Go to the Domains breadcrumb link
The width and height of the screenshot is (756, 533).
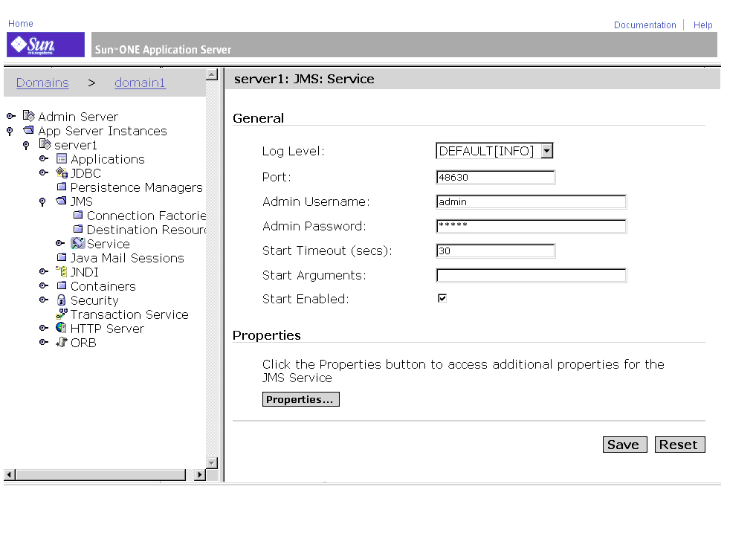click(x=42, y=83)
